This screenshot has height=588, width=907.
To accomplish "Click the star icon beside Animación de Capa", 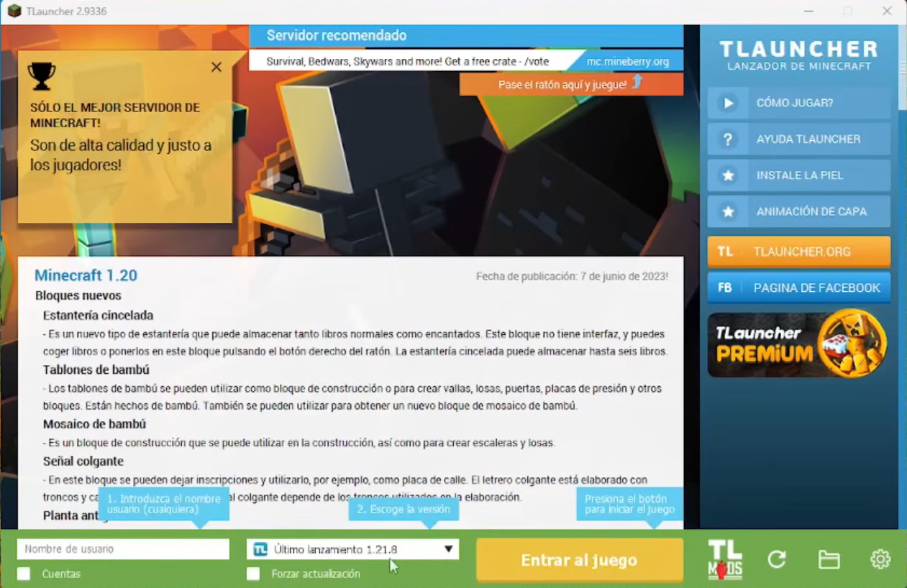I will (x=728, y=212).
